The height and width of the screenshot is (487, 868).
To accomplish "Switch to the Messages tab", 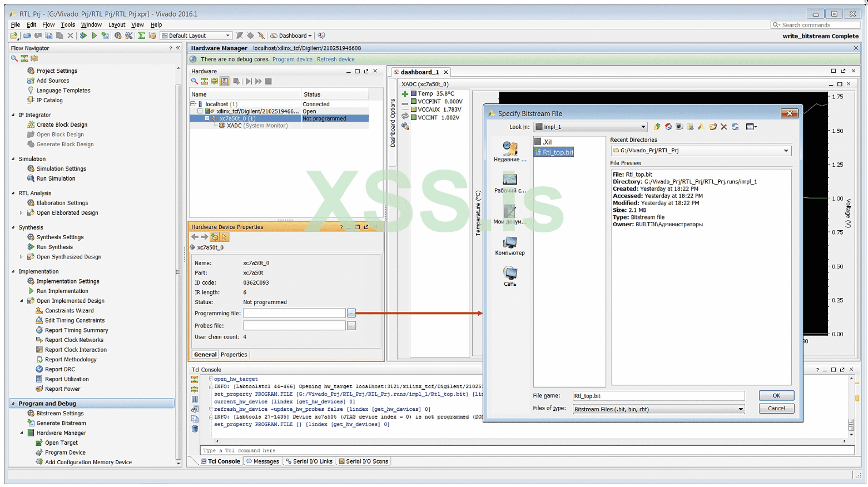I will coord(262,461).
